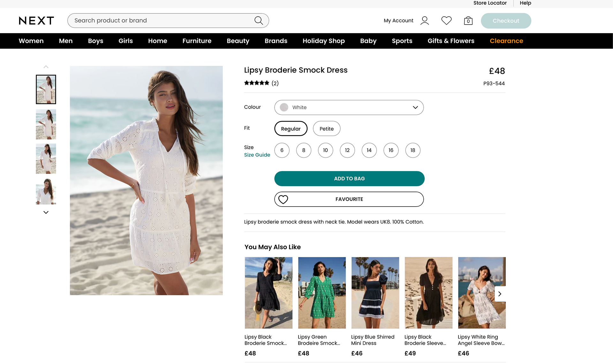Open the Baby menu
The width and height of the screenshot is (613, 364).
click(368, 41)
